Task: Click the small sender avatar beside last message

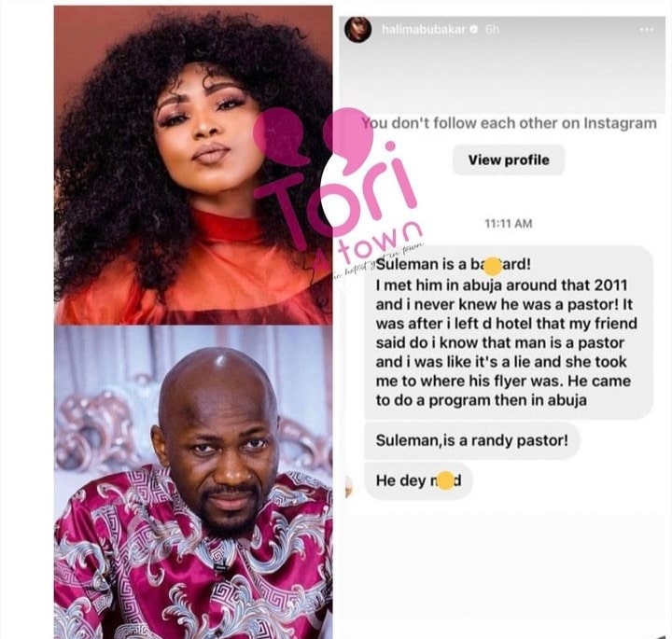Action: coord(349,487)
